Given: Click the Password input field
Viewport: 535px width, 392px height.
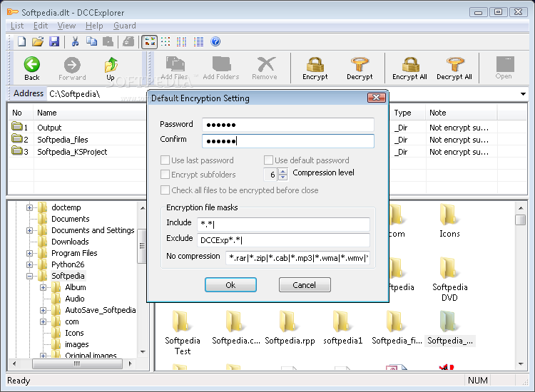Looking at the screenshot, I should click(x=288, y=125).
